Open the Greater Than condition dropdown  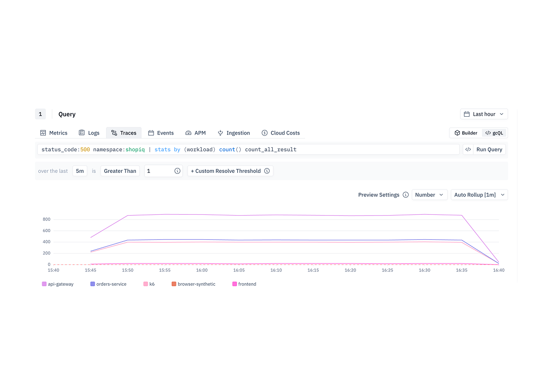(120, 171)
